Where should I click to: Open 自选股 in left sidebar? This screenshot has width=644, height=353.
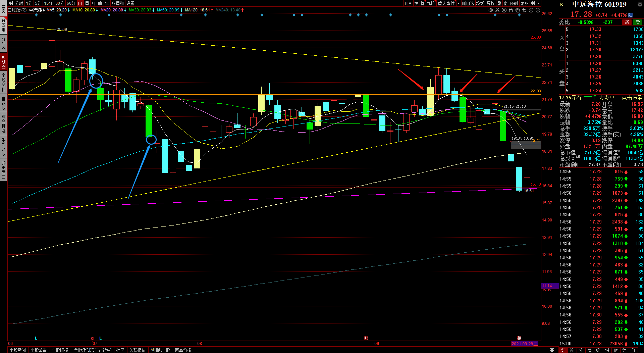[x=3, y=103]
